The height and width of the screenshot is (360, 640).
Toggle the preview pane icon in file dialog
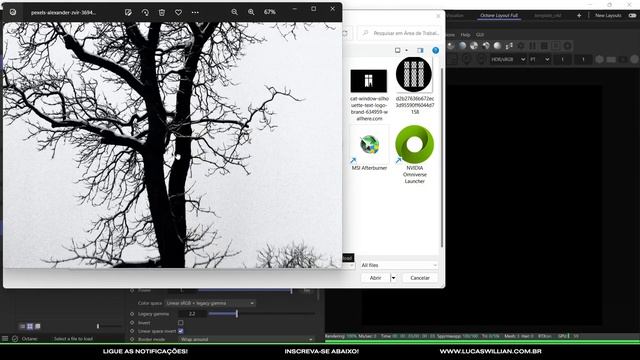(x=420, y=50)
